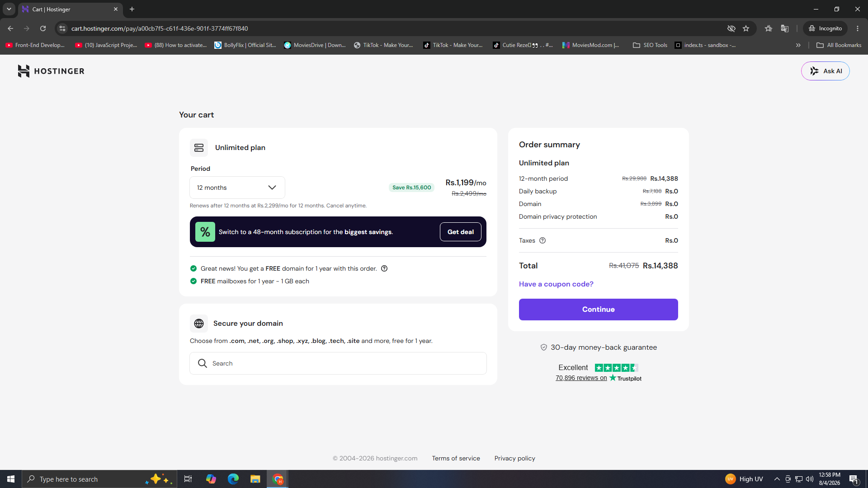This screenshot has width=868, height=488.
Task: Click the Trustpilot star rating
Action: (616, 368)
